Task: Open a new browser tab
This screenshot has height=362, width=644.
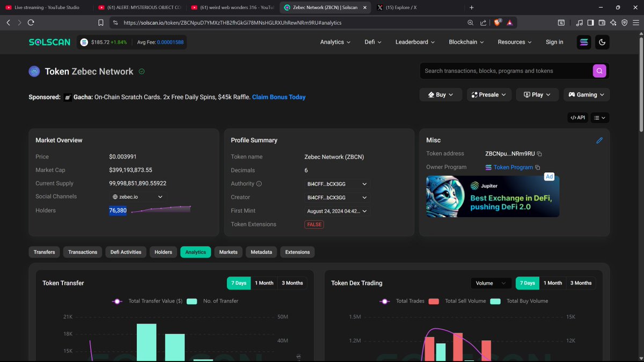Action: 472,8
